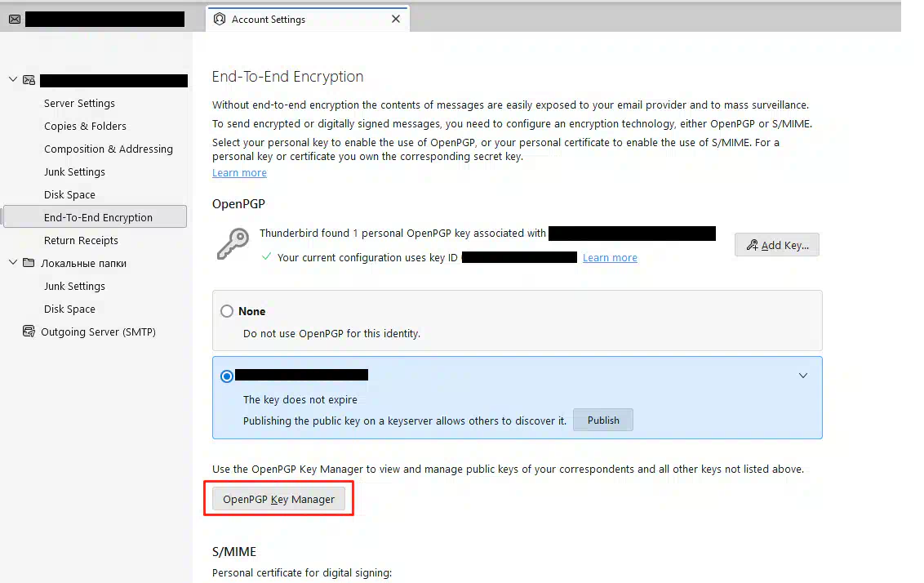
Task: Click the End-To-End Encryption heading
Action: click(287, 77)
